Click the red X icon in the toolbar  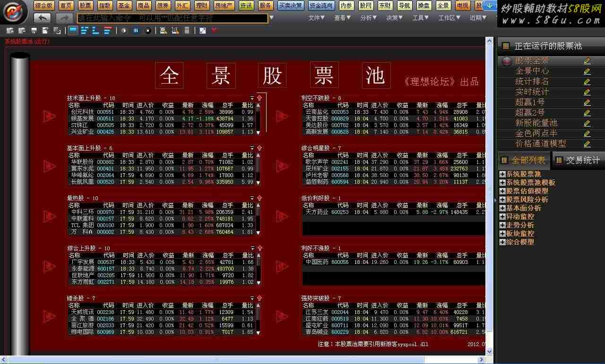pos(214,30)
